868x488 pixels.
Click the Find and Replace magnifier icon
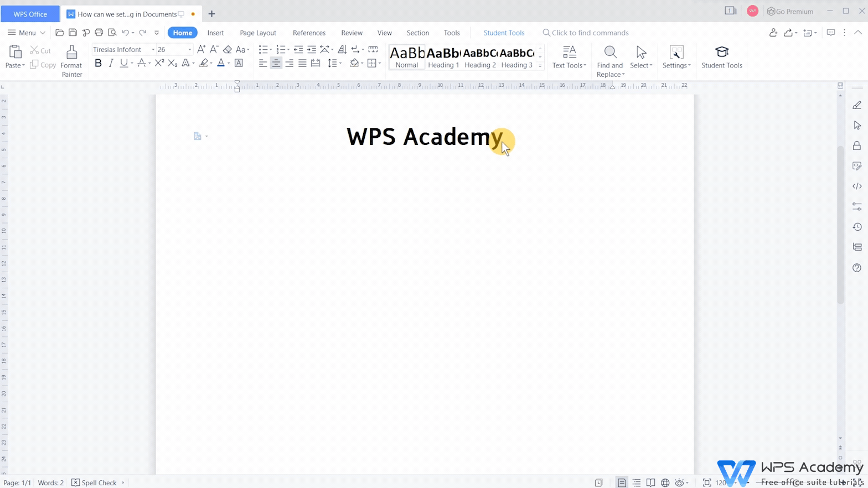click(610, 52)
